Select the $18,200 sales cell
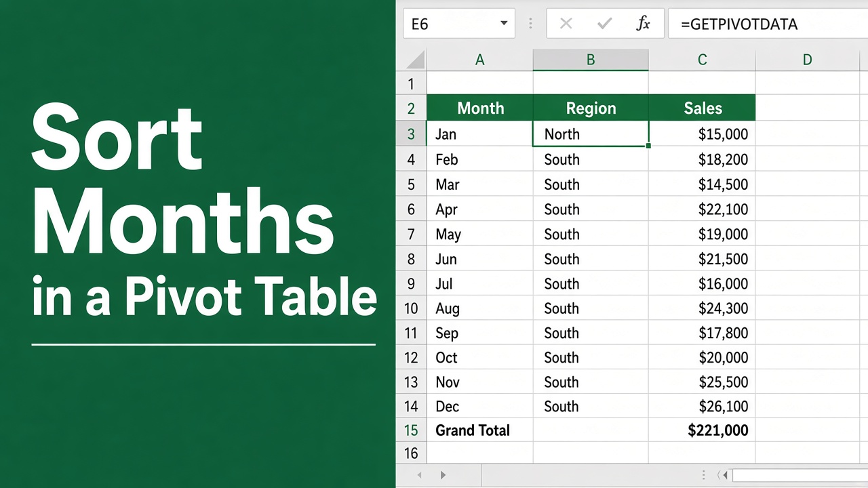 coord(702,159)
